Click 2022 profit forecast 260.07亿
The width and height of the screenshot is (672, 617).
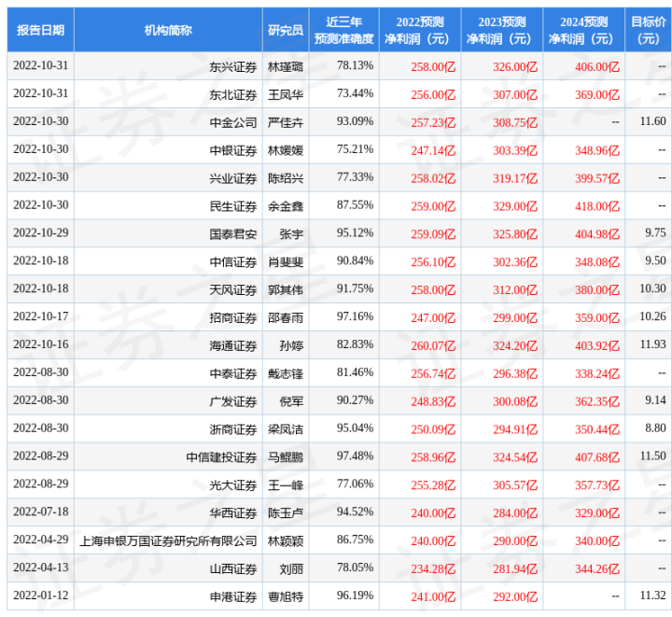pos(433,345)
